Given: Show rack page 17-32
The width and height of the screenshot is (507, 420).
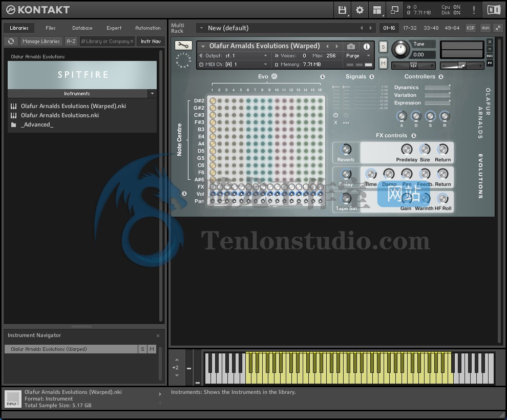Looking at the screenshot, I should (x=410, y=28).
